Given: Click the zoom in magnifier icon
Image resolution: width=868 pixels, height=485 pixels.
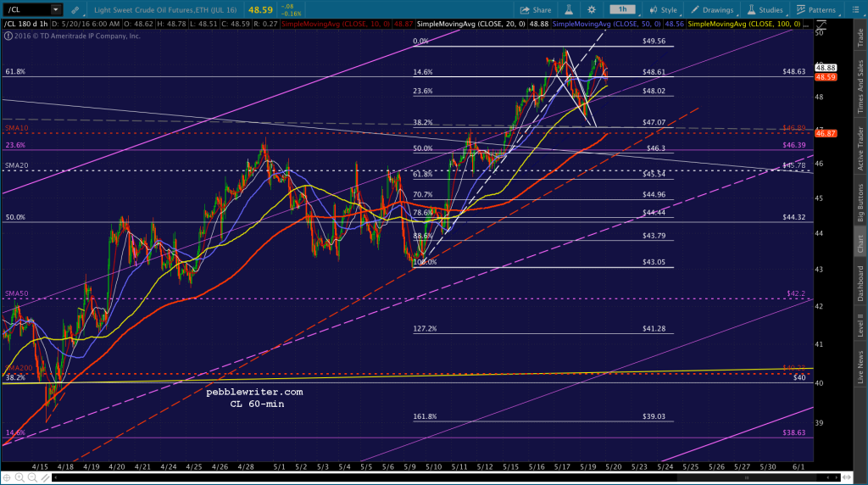Looking at the screenshot, I should coord(19,477).
